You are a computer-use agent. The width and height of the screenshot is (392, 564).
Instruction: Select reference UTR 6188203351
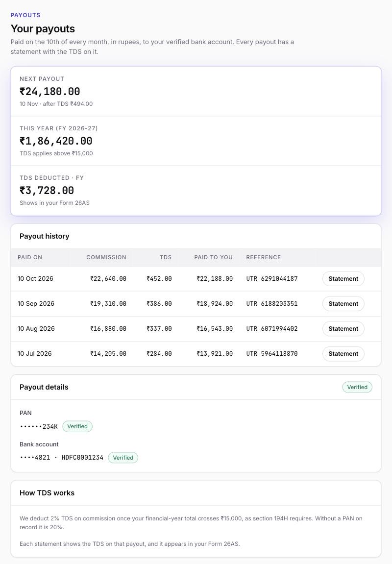tap(272, 304)
